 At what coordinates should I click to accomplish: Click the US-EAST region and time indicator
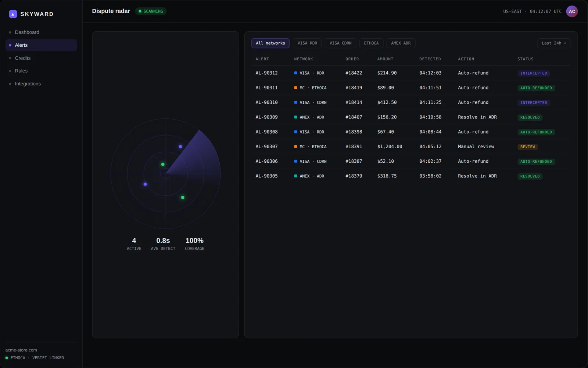tap(532, 11)
